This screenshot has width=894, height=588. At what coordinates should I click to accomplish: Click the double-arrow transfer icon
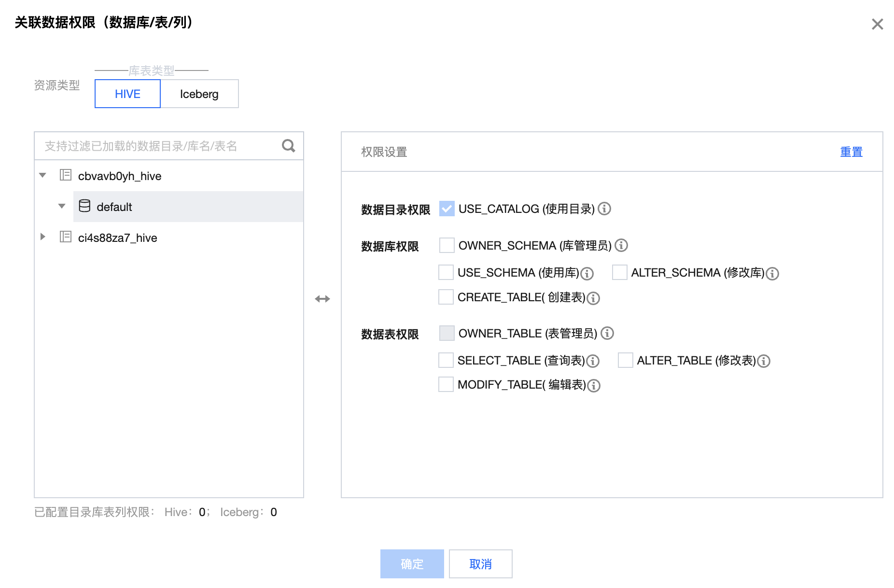(x=322, y=299)
